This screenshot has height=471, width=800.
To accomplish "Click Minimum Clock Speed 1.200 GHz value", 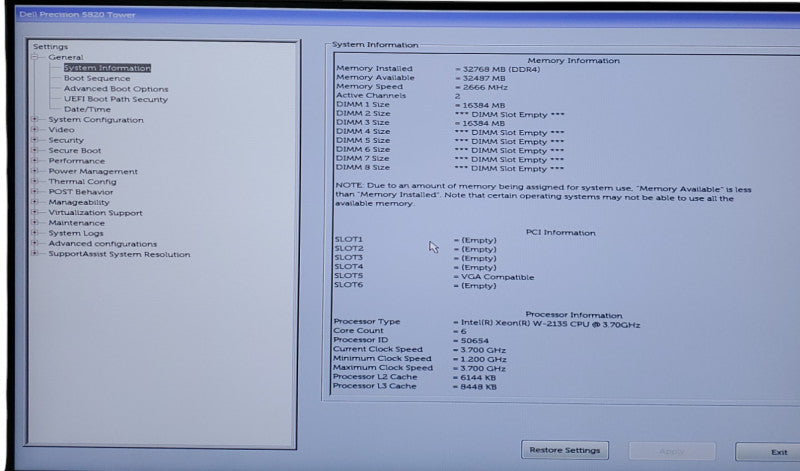I will click(480, 359).
